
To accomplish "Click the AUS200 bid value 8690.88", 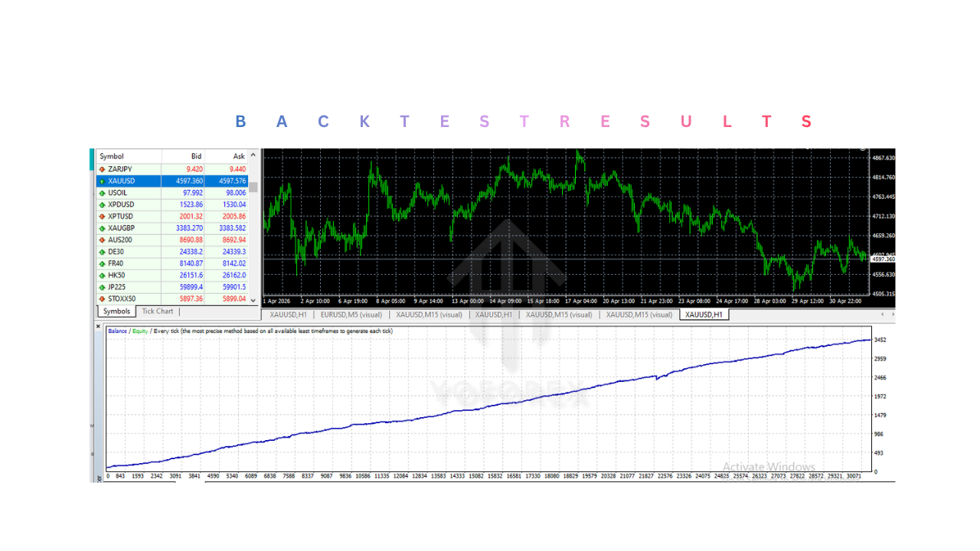I will 191,240.
